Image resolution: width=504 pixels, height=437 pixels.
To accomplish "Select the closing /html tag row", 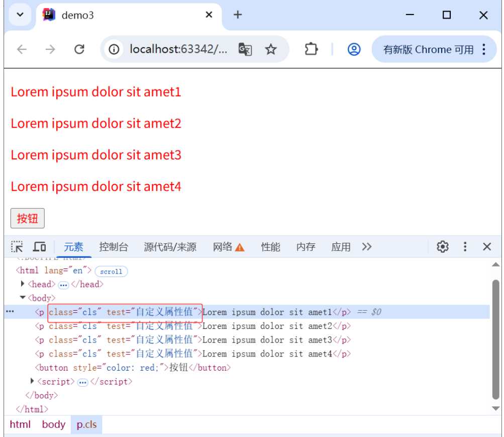I will (247, 409).
